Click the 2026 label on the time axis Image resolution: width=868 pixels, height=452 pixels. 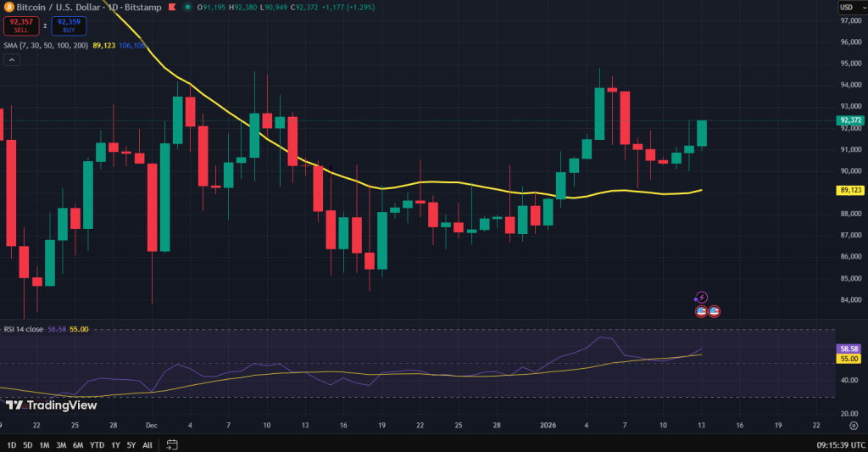pos(548,426)
